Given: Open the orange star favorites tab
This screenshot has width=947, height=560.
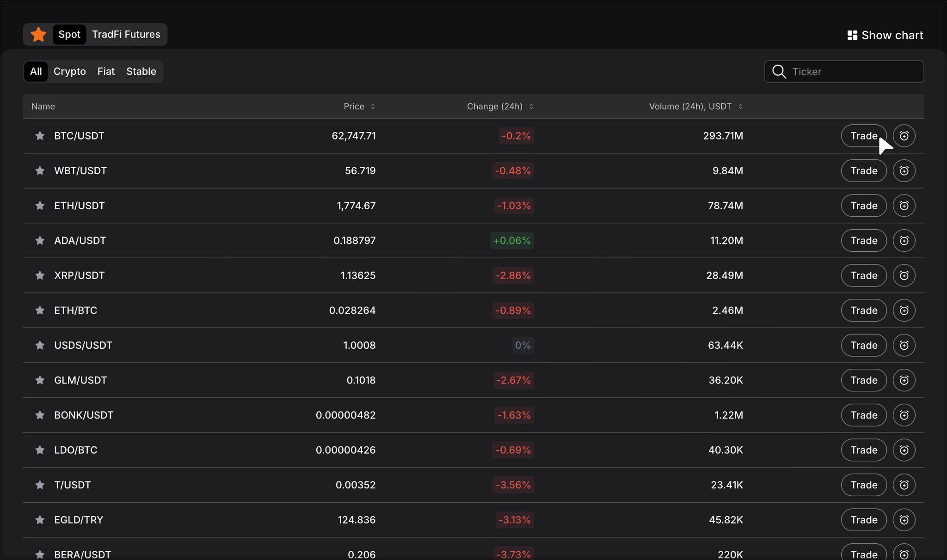Looking at the screenshot, I should pyautogui.click(x=38, y=35).
